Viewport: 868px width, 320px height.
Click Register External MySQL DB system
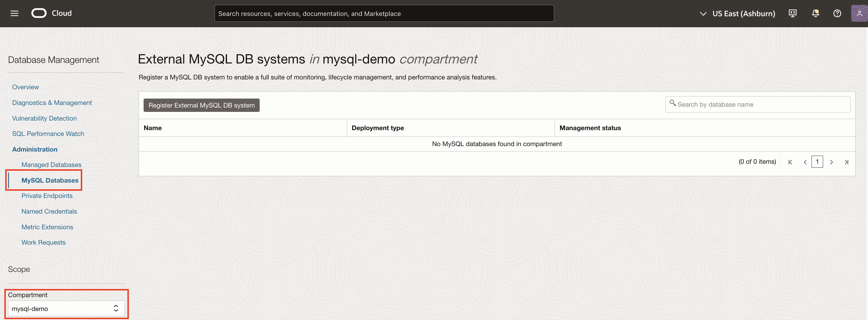201,105
